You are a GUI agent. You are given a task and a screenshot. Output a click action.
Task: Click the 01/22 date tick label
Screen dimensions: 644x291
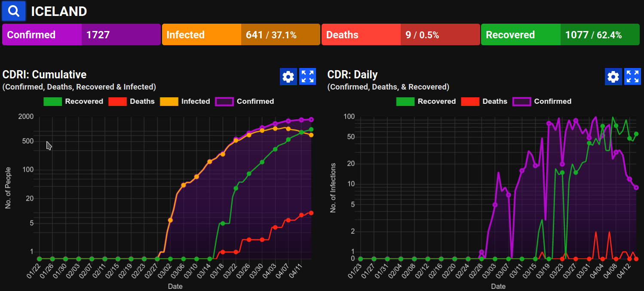pos(33,271)
